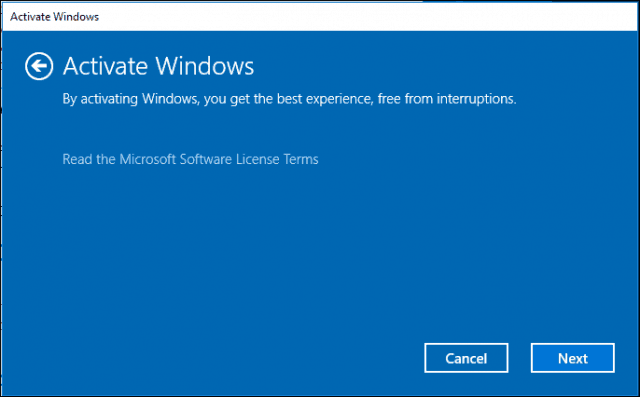
Task: Click the white title bar of the window
Action: 320,17
